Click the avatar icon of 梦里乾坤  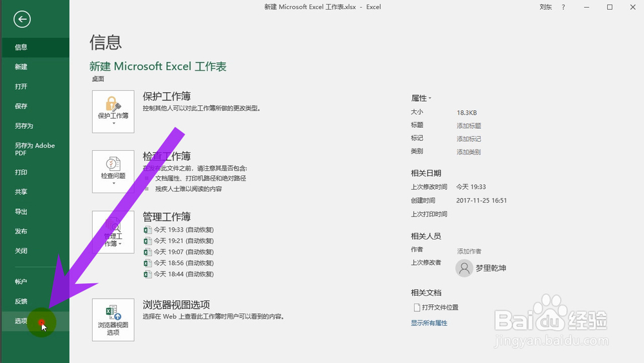click(x=464, y=268)
